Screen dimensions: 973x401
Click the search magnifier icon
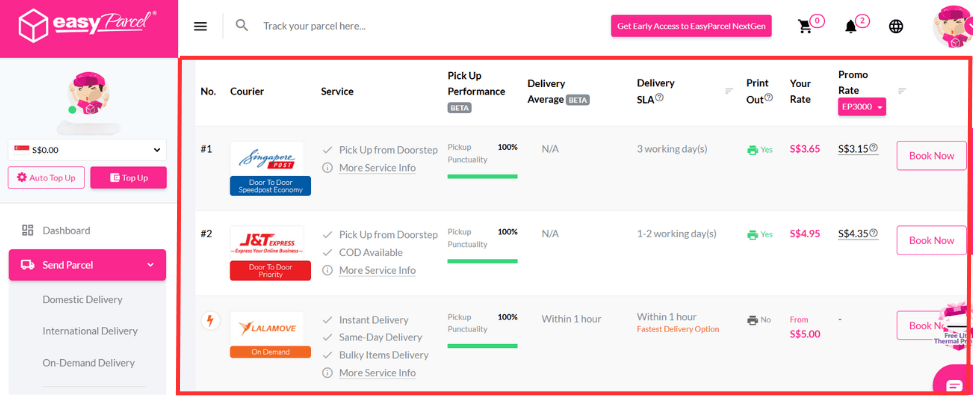pos(242,25)
